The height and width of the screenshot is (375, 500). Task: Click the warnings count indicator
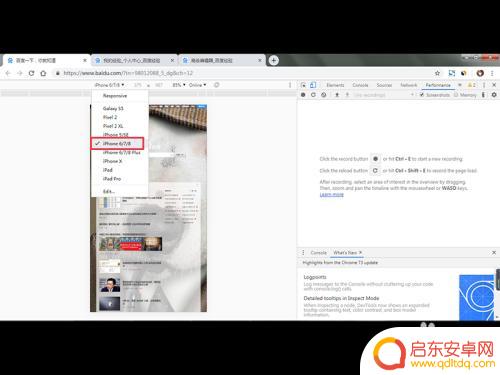point(471,85)
